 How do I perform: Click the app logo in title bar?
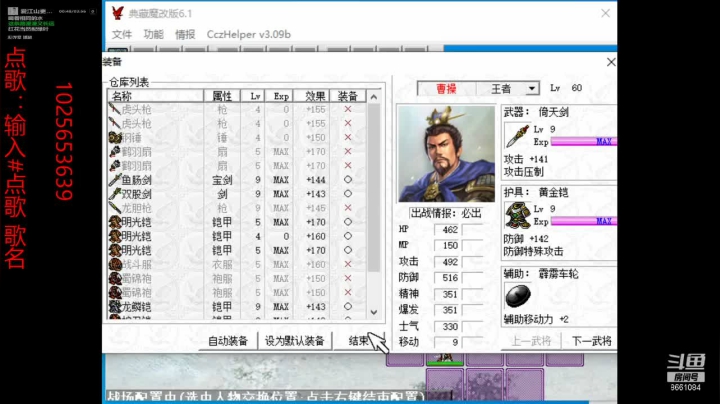tap(118, 13)
